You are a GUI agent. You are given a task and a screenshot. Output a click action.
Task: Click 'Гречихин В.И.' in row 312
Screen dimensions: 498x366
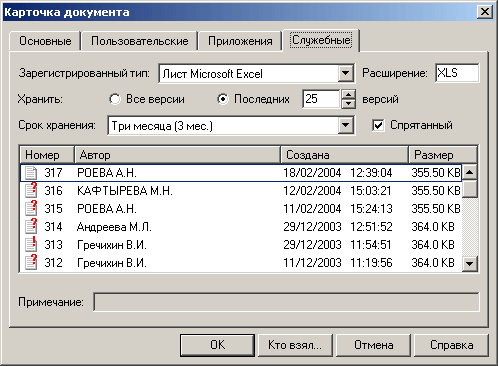pos(112,263)
